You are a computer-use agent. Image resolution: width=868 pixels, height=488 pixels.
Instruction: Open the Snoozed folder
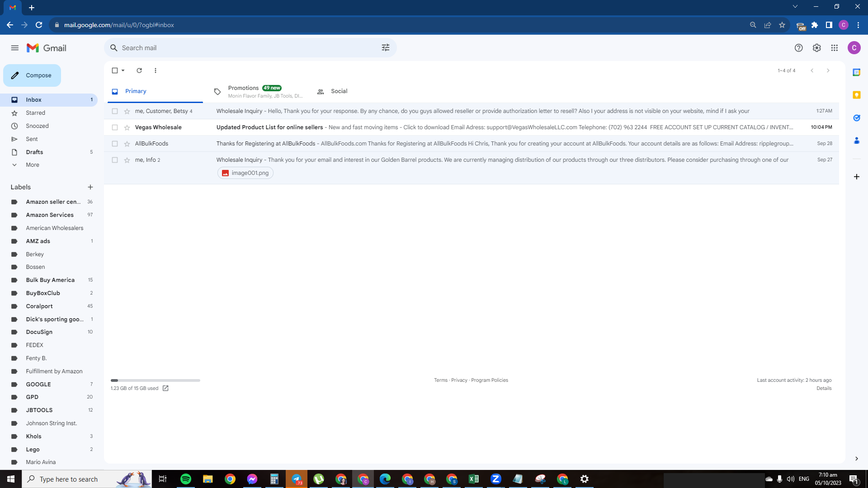49,126
